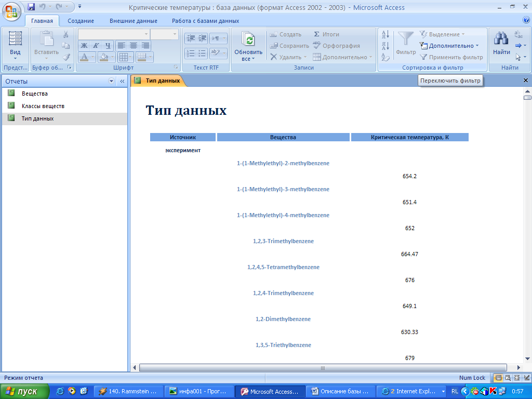Align text left
Image resolution: width=532 pixels, height=399 pixels.
(122, 46)
